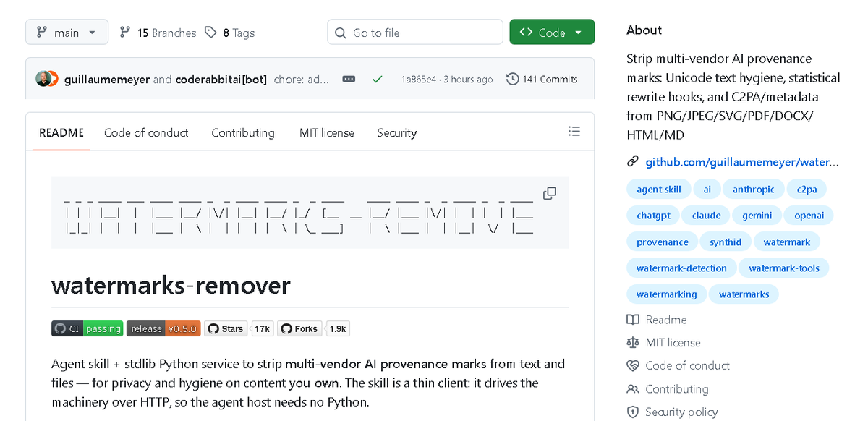Open the CI passing badge
Screen dimensions: 868x421
(x=88, y=328)
